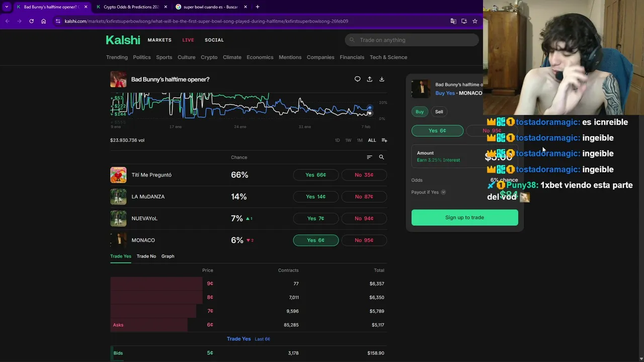Bookmark this page with star icon
This screenshot has width=644, height=362.
pyautogui.click(x=474, y=21)
